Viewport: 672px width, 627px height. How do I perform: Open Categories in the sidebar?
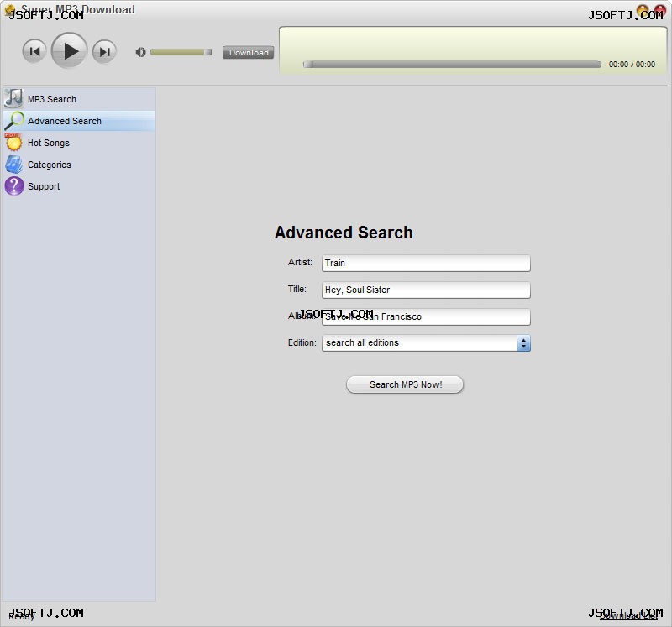pos(79,165)
